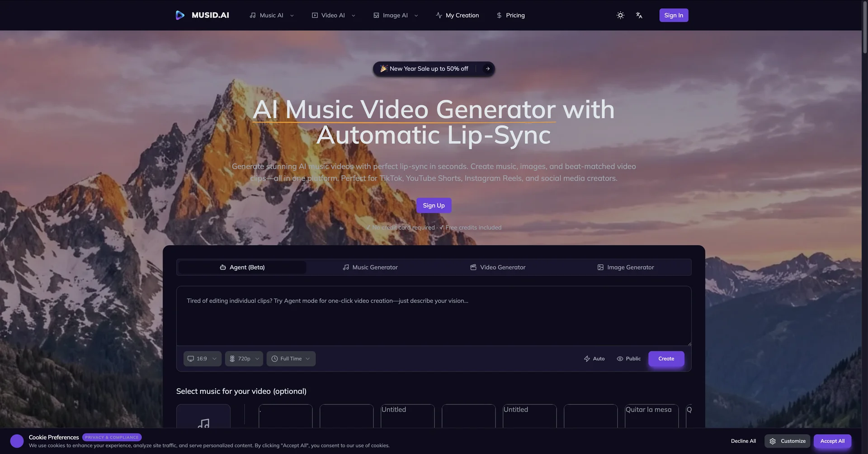This screenshot has height=454, width=868.
Task: Click the Video Generator clapperboard icon
Action: point(473,267)
